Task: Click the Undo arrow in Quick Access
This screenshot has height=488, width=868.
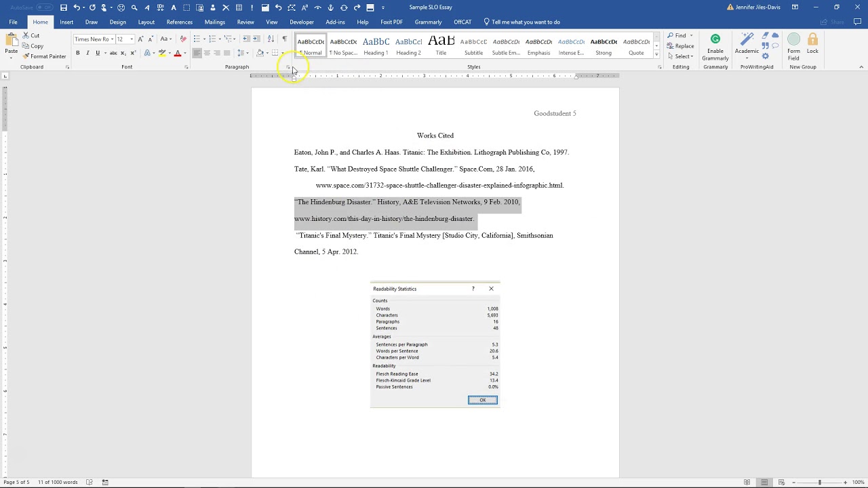Action: click(77, 7)
